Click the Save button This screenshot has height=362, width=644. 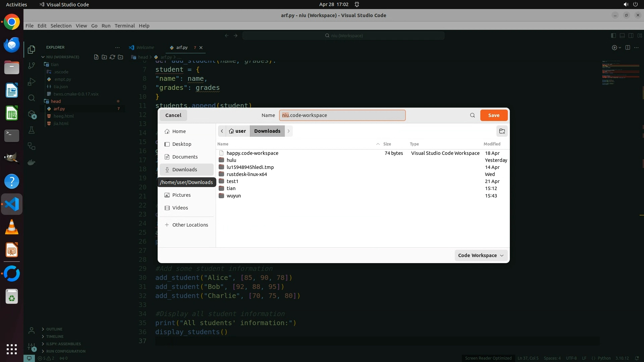point(493,115)
